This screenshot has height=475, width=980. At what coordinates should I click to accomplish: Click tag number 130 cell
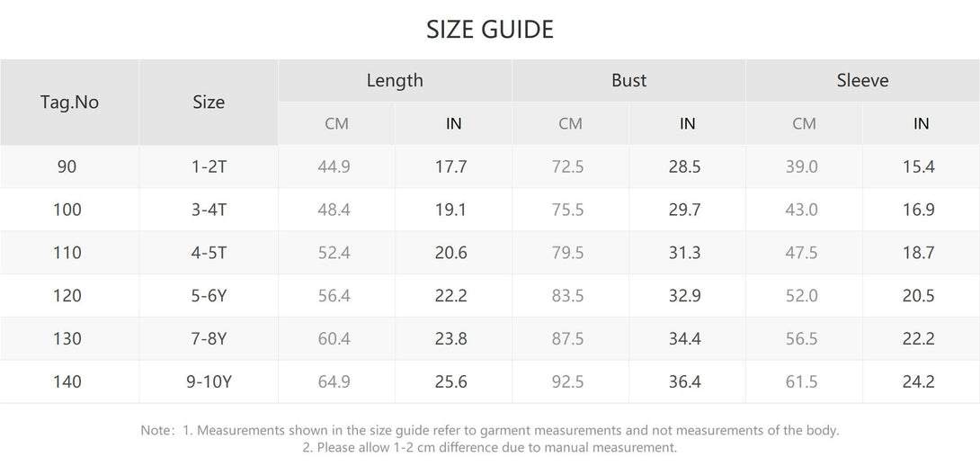pos(67,338)
